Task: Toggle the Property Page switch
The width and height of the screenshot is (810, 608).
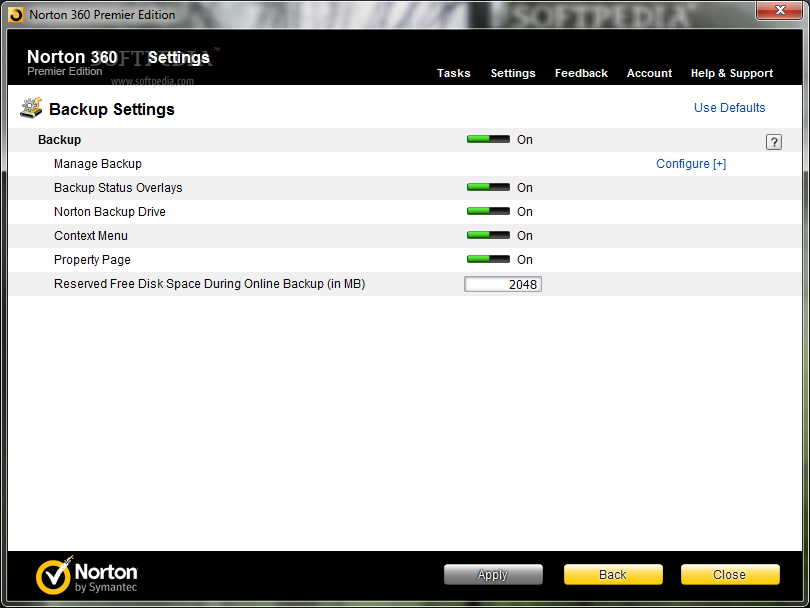Action: 488,259
